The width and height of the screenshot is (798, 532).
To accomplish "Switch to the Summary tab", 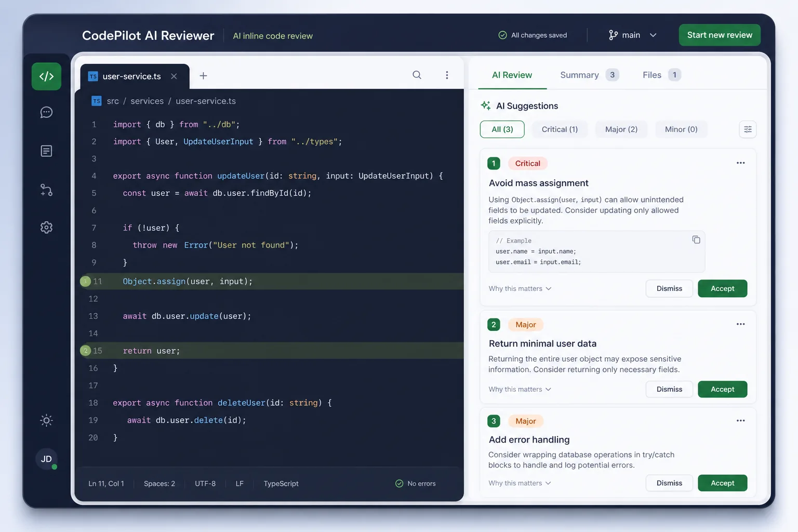I will [x=589, y=75].
